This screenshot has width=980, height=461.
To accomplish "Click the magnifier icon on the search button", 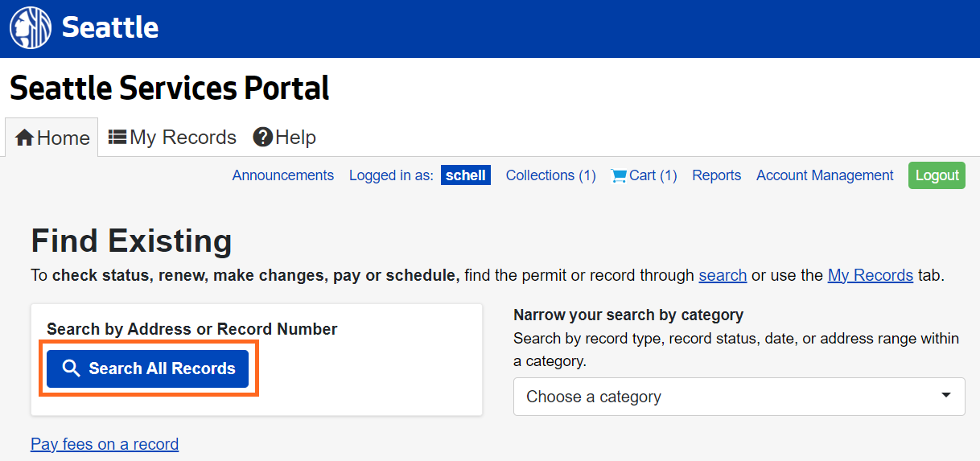I will click(x=72, y=368).
